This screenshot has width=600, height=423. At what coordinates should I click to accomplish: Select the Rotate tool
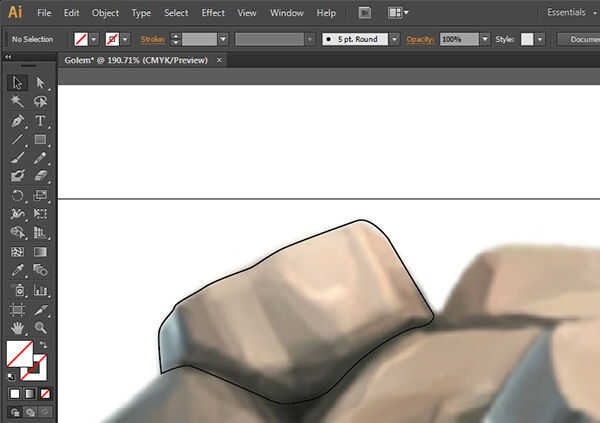(17, 195)
